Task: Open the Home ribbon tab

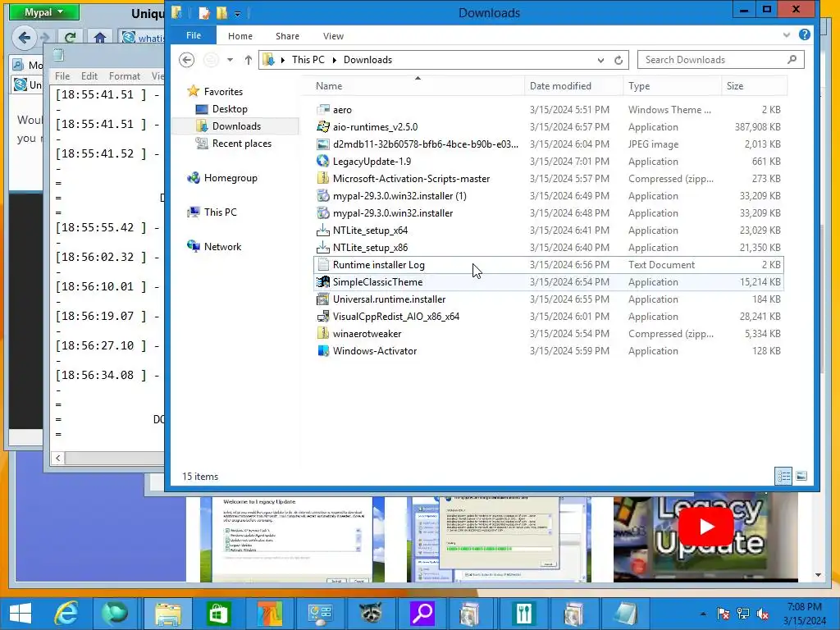Action: point(240,36)
